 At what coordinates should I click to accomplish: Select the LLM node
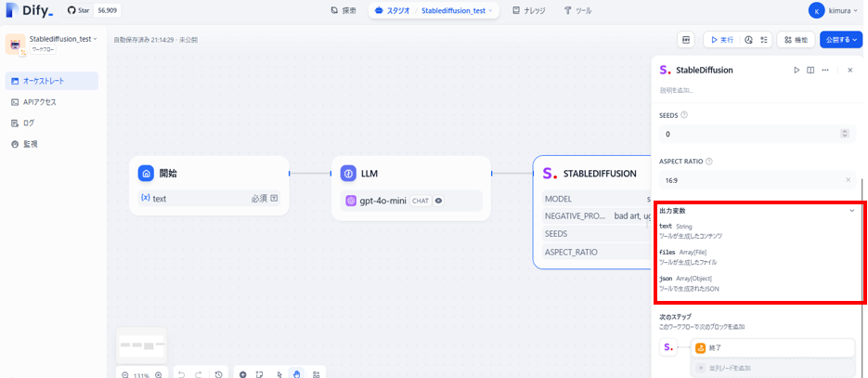pyautogui.click(x=411, y=189)
